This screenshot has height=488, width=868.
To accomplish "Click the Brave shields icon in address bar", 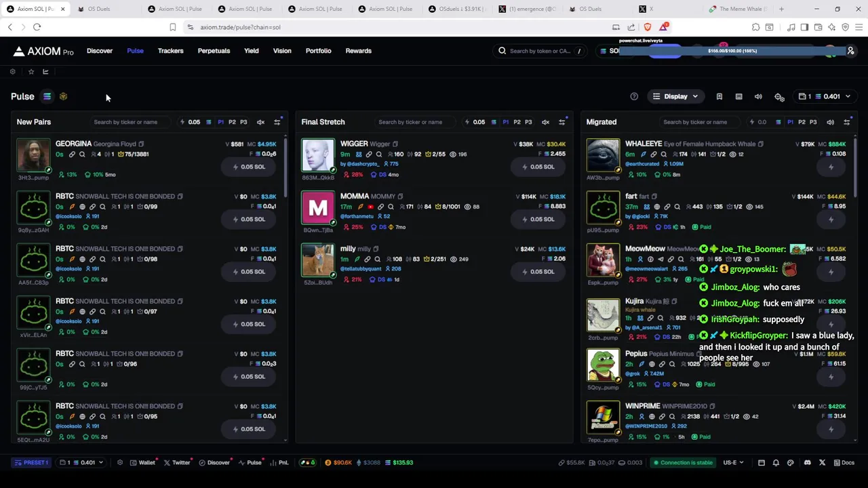I will click(648, 27).
